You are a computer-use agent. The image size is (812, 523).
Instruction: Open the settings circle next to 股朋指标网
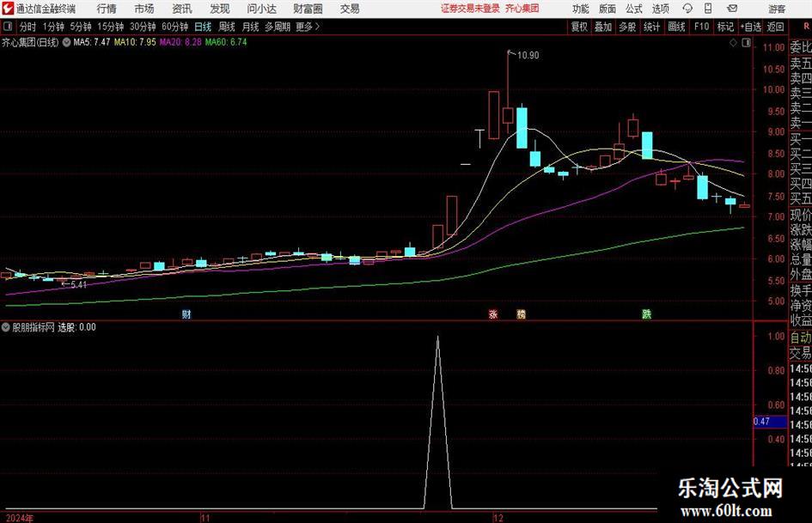coord(6,327)
